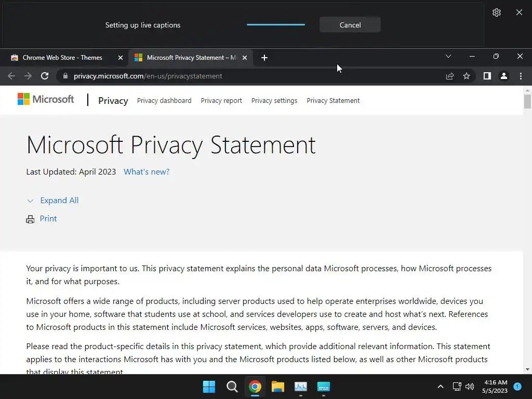532x399 pixels.
Task: Click the page vertical scrollbar thumb
Action: 527,101
